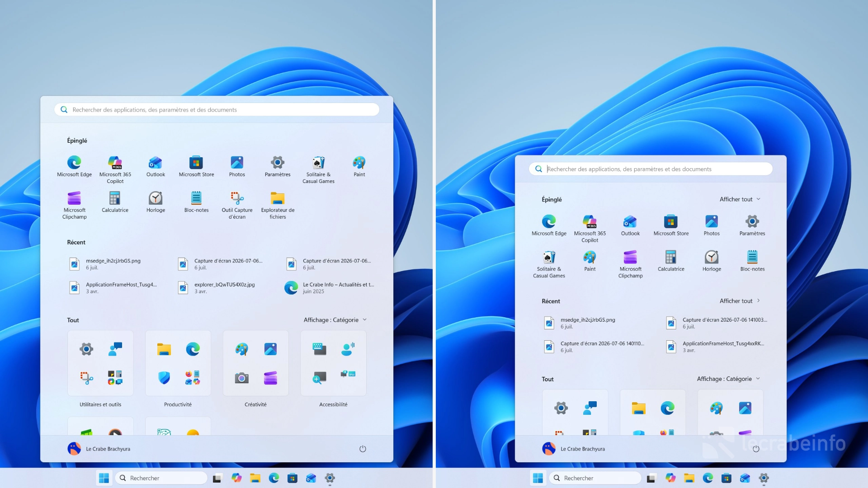868x488 pixels.
Task: Open Capture d'écran 2026-07-06 141003... in right menu
Action: click(x=717, y=323)
